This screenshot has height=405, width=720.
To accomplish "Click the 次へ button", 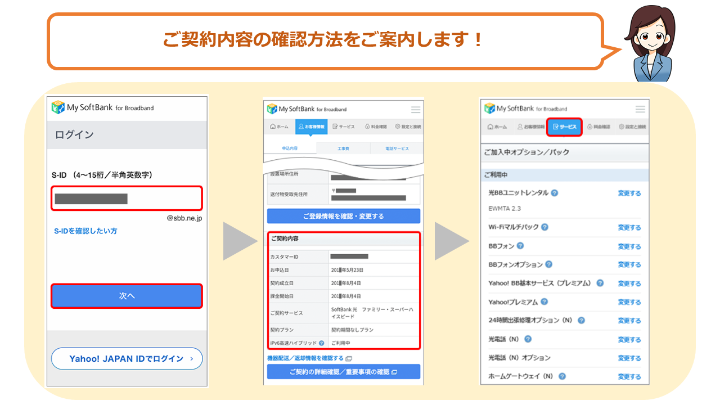I will click(x=127, y=296).
